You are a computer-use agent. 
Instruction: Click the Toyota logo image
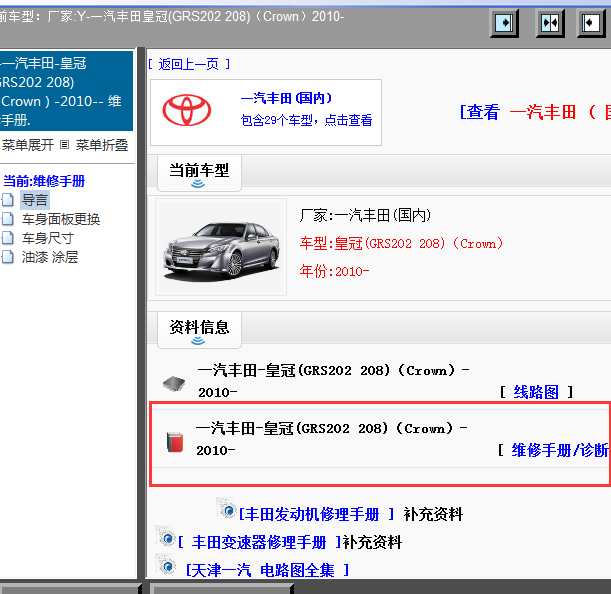point(187,110)
